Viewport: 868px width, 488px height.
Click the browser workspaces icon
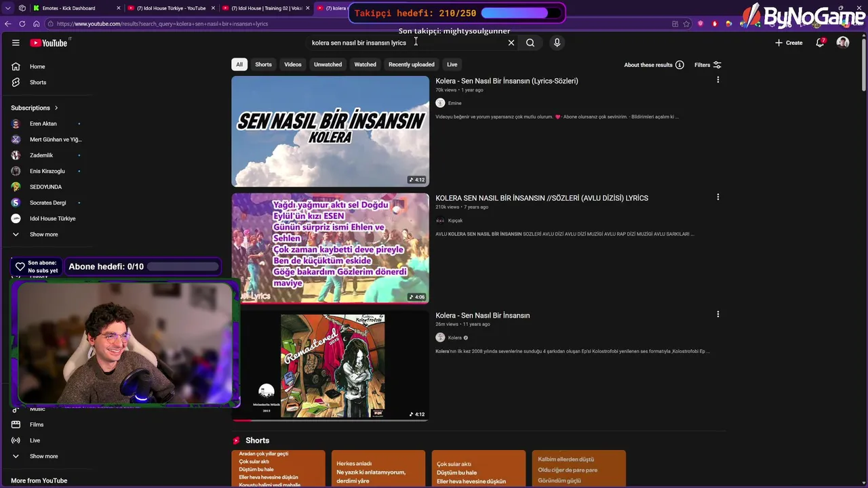[x=22, y=8]
